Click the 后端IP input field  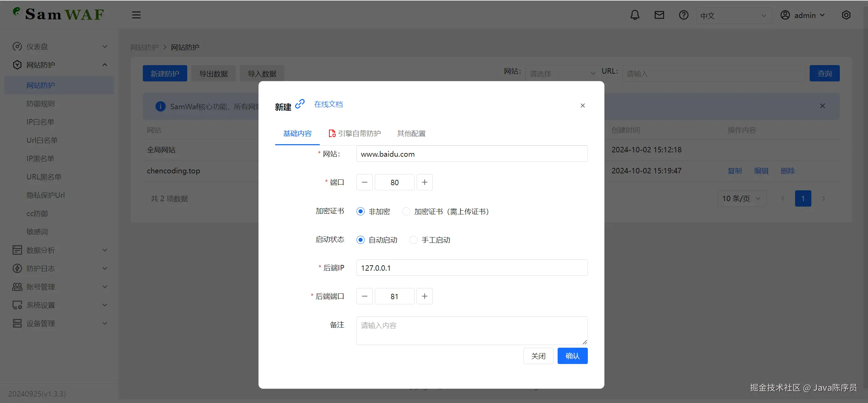click(x=471, y=268)
